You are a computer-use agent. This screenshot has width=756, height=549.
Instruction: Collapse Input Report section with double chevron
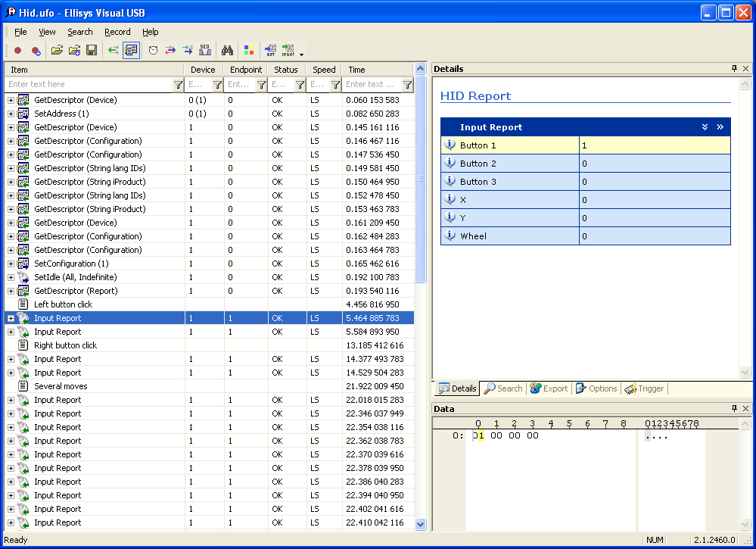point(705,127)
